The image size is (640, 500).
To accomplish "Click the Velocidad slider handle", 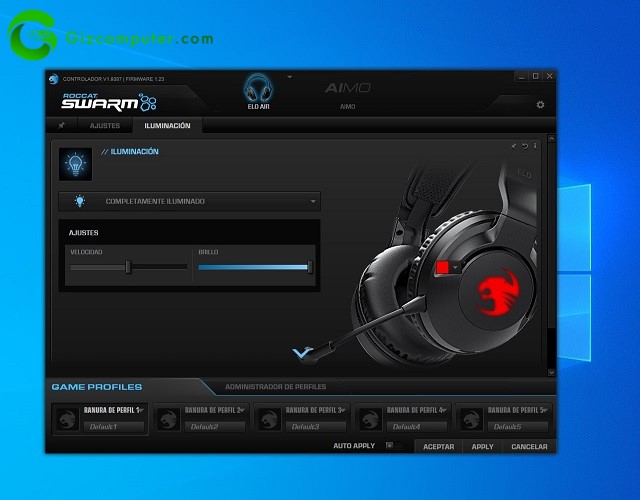I will (128, 267).
